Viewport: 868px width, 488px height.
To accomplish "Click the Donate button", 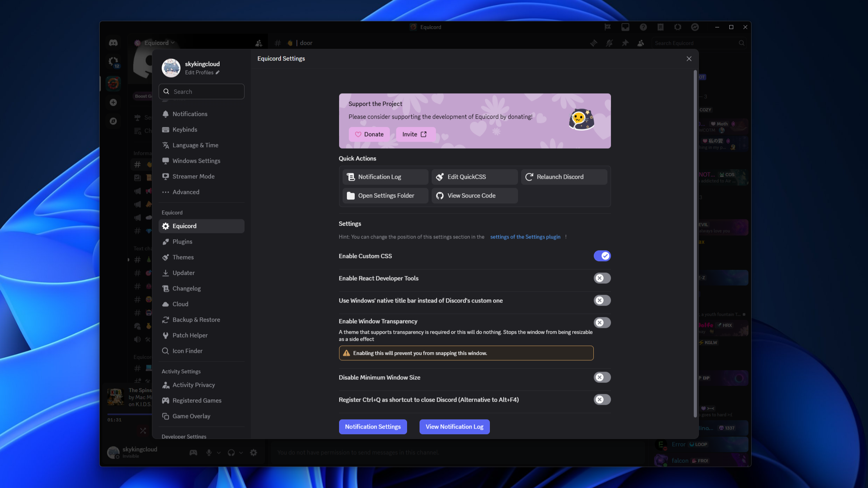I will (x=369, y=134).
